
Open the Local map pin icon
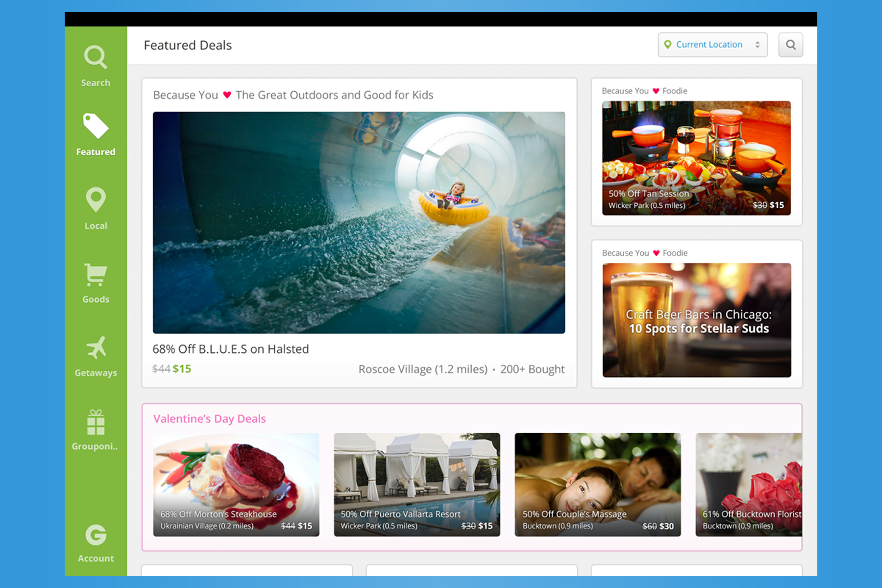(96, 199)
